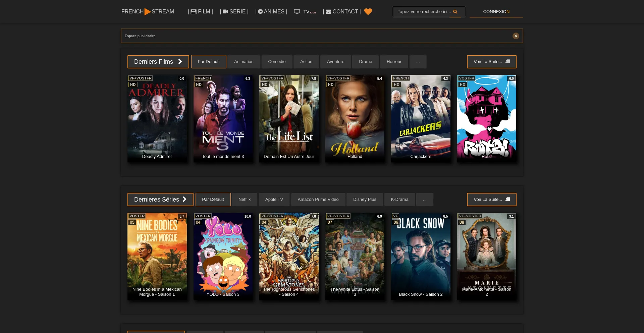Select Par Défault films tab
Viewport: 644px width, 333px height.
coord(209,62)
